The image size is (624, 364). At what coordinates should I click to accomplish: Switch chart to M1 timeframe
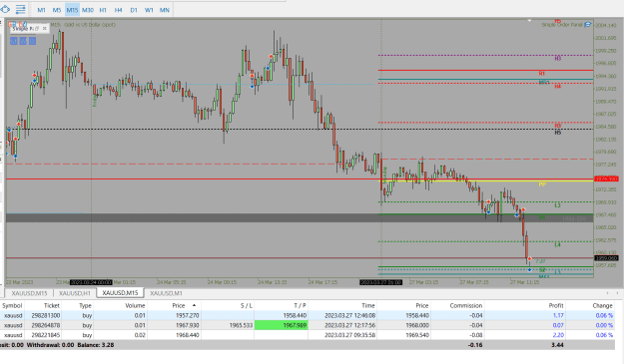coord(41,10)
